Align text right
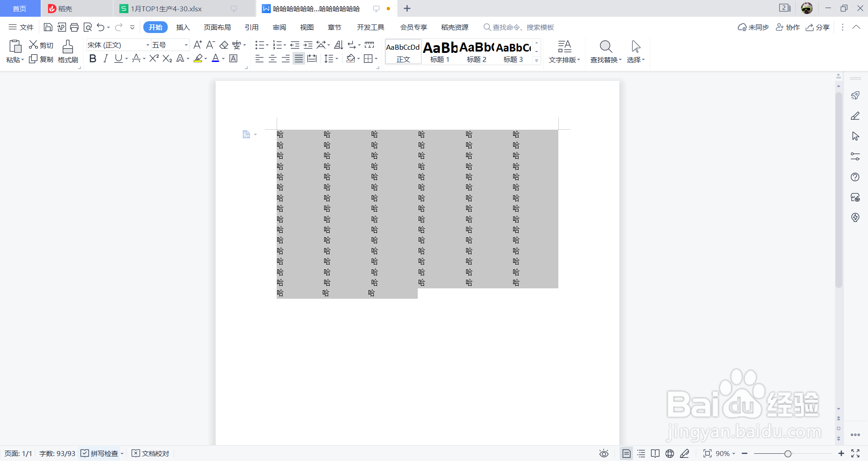 pos(286,58)
